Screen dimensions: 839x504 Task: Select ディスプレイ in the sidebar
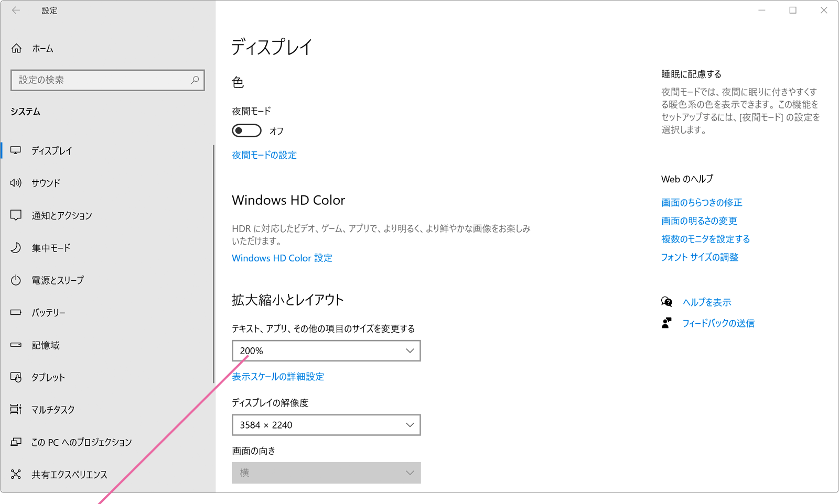[107, 150]
